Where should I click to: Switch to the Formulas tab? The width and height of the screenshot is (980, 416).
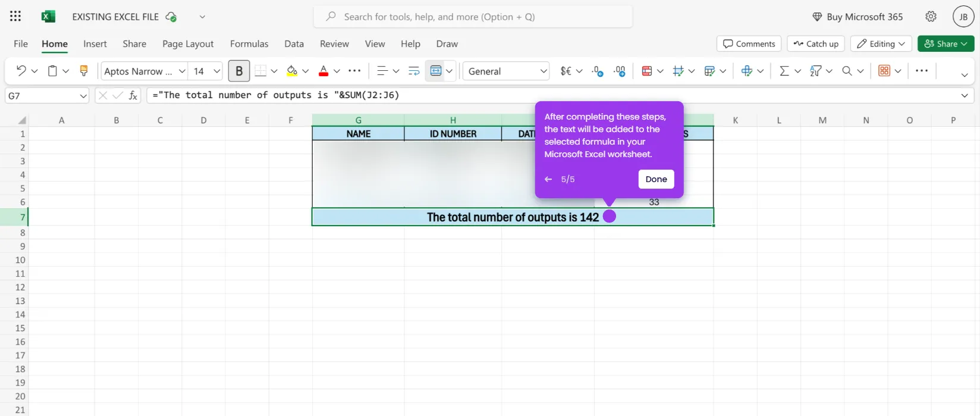[249, 43]
